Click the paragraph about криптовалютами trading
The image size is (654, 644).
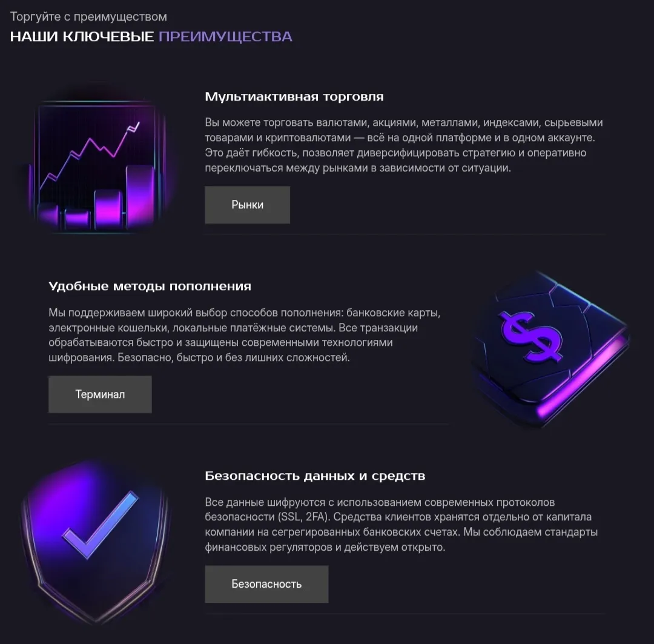click(404, 145)
